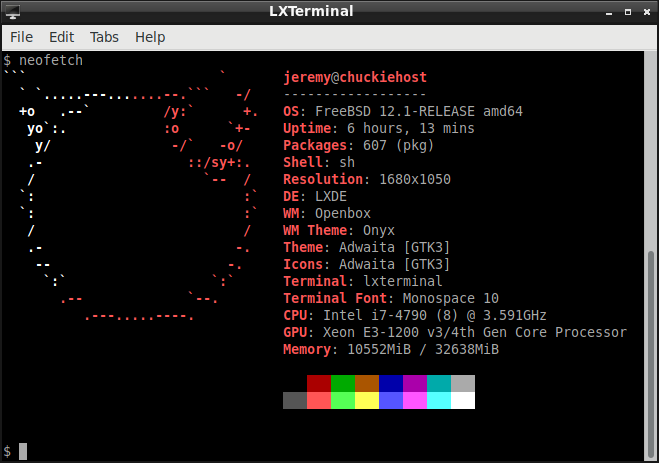Click the dark gray color block

(x=295, y=400)
